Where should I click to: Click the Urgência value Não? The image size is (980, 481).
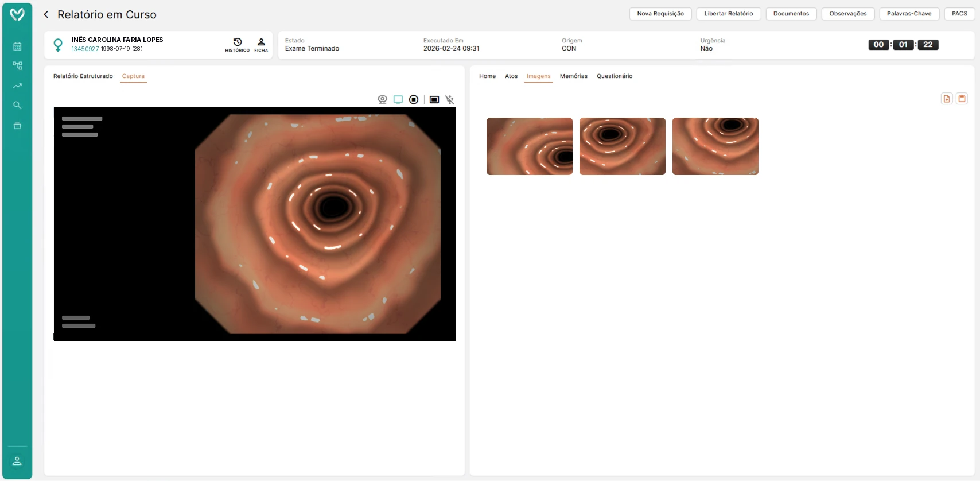(706, 49)
